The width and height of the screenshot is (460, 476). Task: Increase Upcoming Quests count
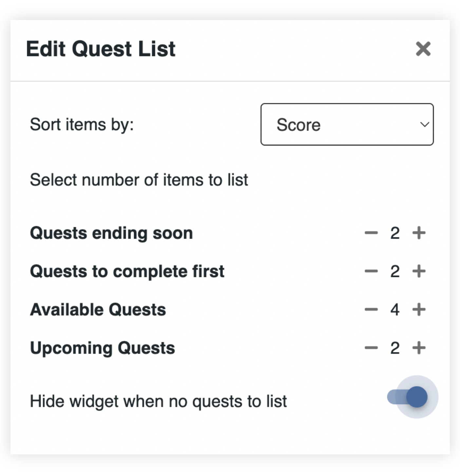click(x=419, y=348)
